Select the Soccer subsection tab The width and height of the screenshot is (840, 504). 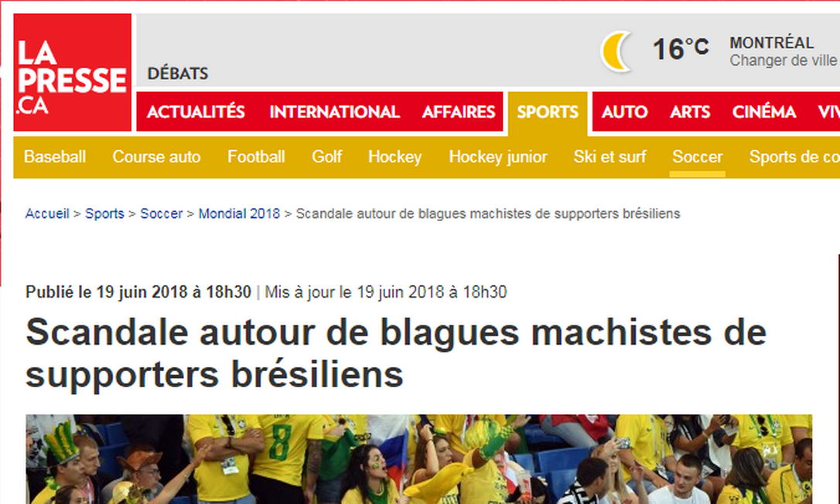(697, 157)
